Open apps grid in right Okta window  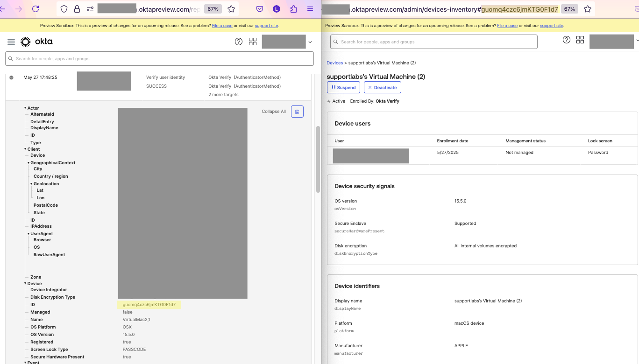[580, 40]
